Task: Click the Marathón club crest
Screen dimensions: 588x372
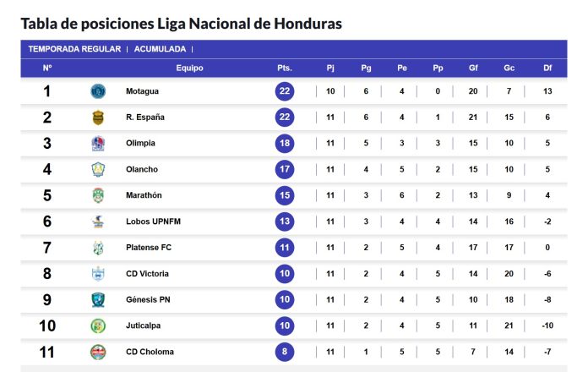Action: coord(98,195)
